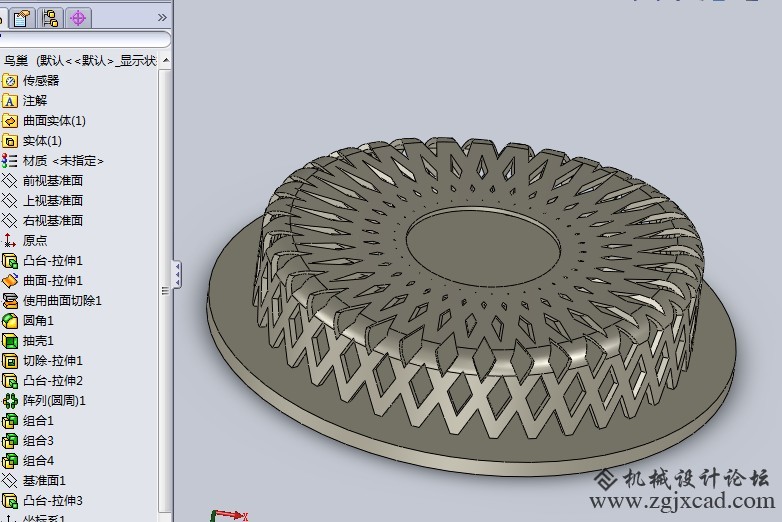
Task: Click the 使用曲面切除1 label
Action: (62, 301)
